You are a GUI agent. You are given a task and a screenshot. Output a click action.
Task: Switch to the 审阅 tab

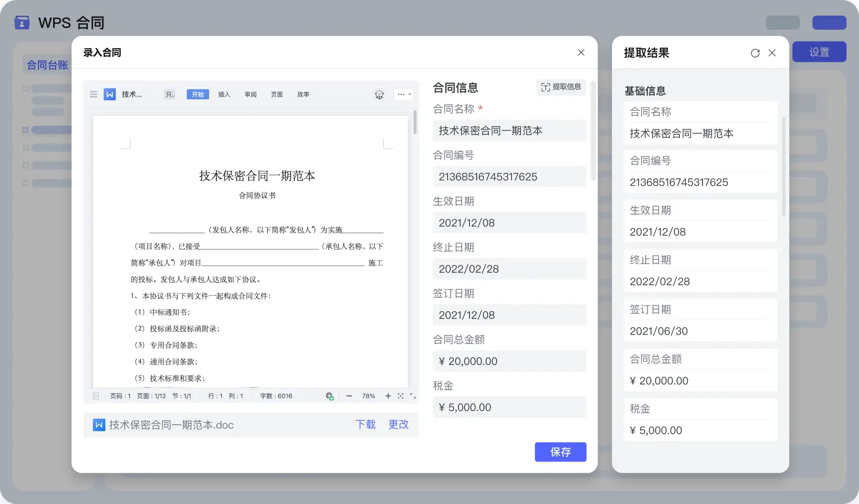251,95
